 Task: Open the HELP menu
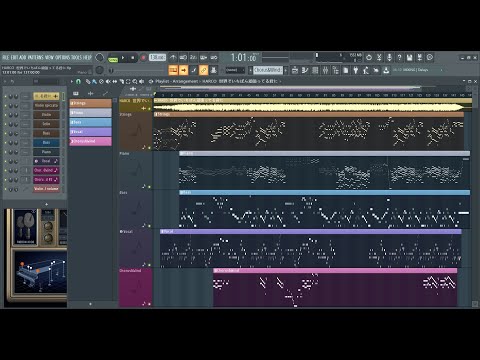tap(87, 57)
